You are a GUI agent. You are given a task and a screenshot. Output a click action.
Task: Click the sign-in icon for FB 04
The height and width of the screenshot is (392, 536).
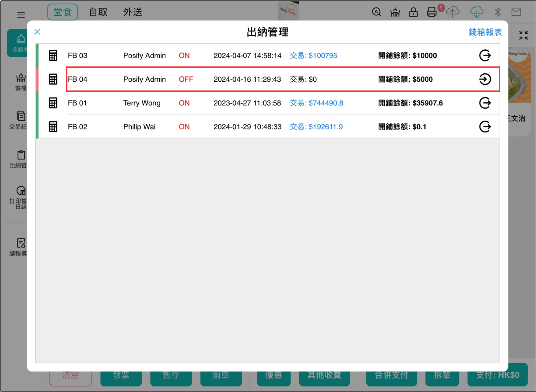pos(485,79)
